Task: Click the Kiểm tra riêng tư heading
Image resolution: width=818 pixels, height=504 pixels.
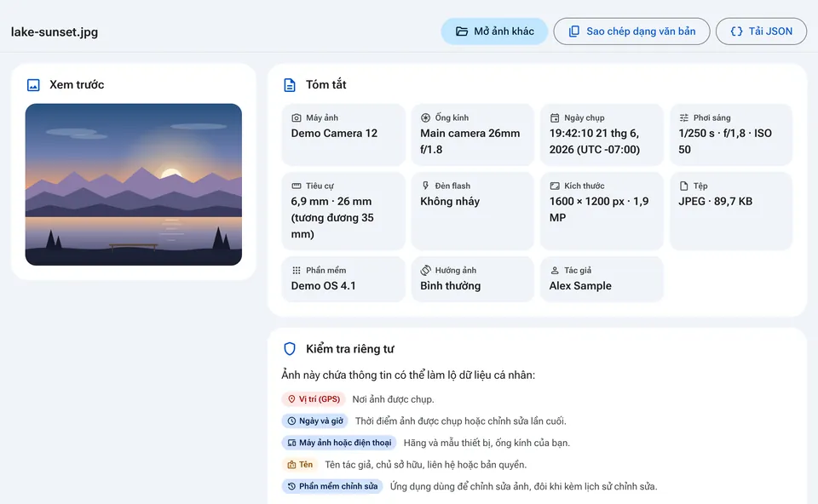Action: coord(350,349)
